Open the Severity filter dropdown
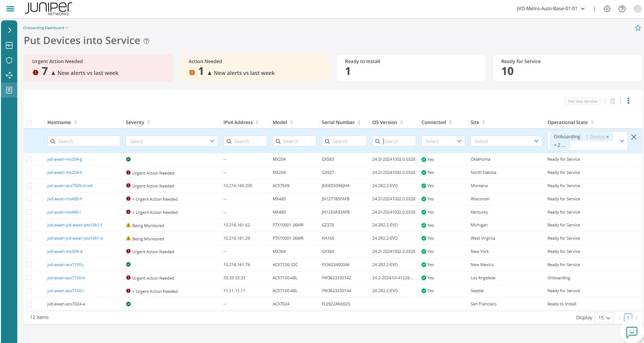The image size is (644, 343). 171,141
